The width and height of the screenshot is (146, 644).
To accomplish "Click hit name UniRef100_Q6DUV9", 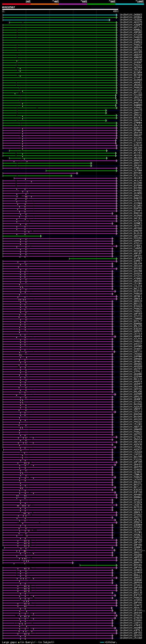I will (131, 55).
